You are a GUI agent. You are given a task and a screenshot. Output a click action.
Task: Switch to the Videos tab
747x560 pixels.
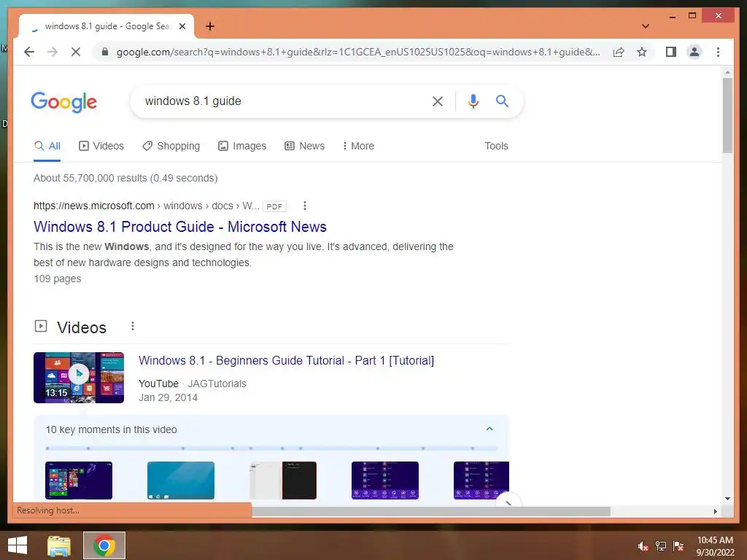[101, 146]
